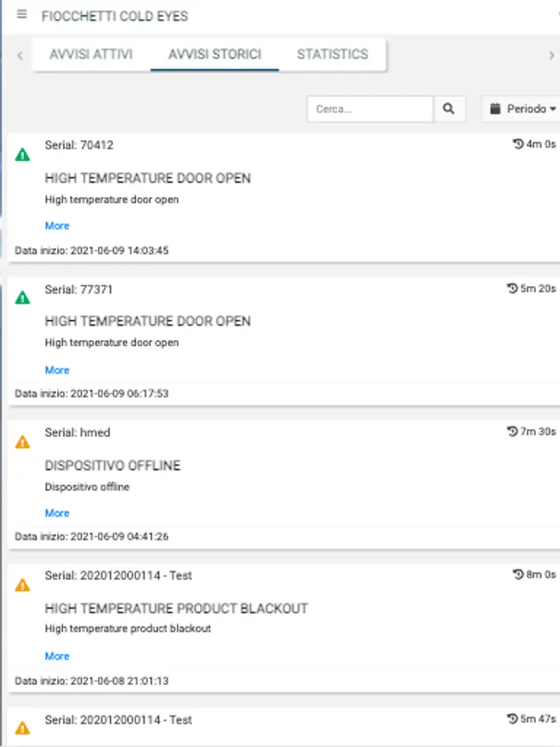Click the search magnifier button
This screenshot has width=560, height=747.
click(449, 109)
